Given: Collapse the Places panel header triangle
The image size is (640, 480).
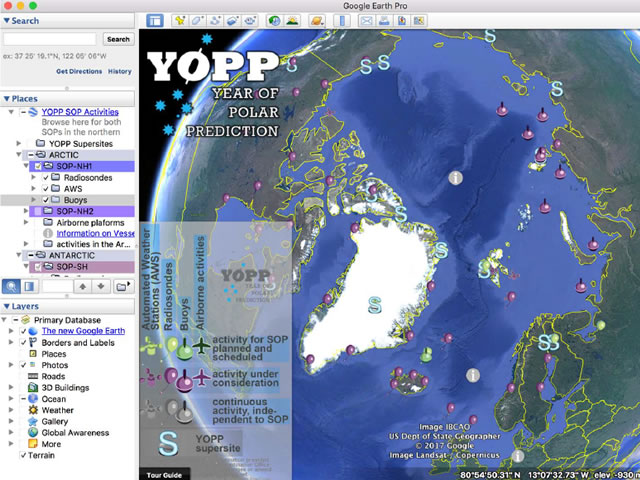Looking at the screenshot, I should 7,99.
